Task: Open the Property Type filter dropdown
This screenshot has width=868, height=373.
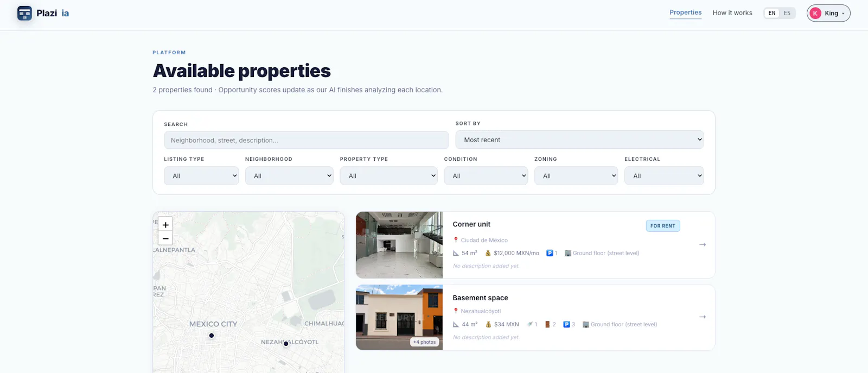Action: coord(388,176)
